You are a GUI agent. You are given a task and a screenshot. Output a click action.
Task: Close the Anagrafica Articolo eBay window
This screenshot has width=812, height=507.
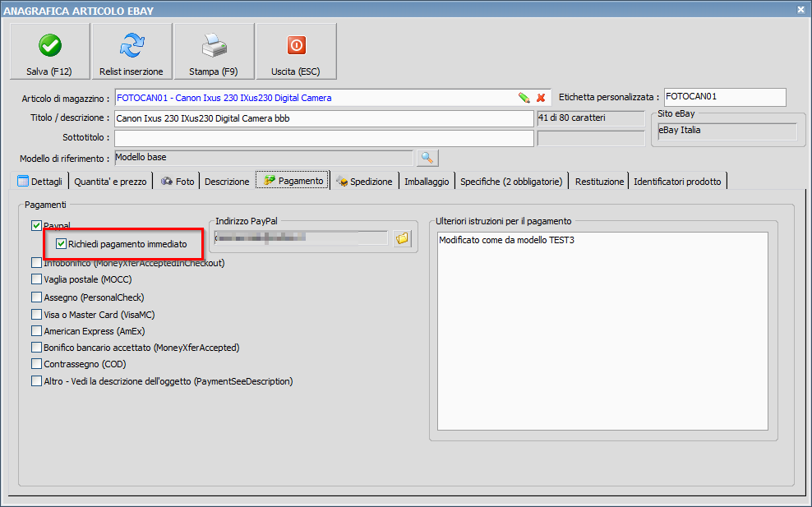(800, 9)
